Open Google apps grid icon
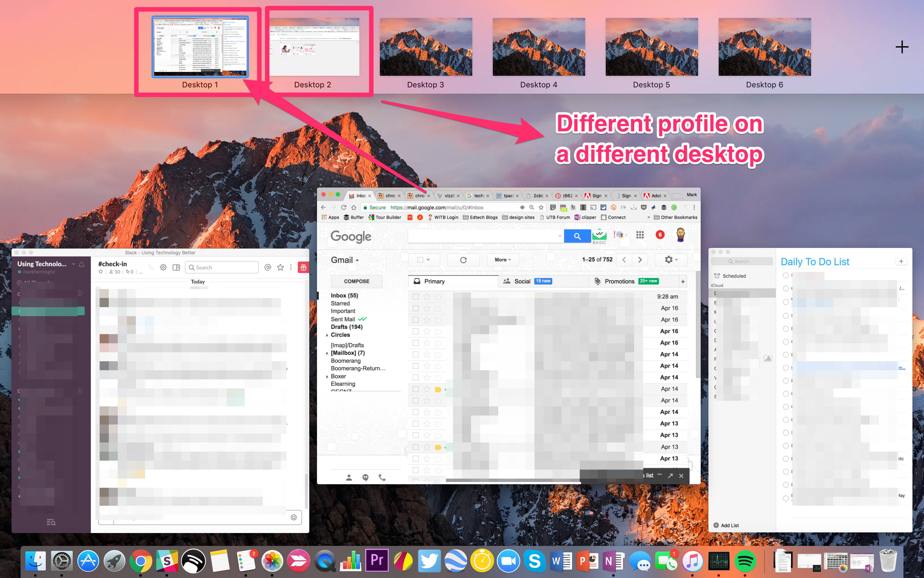Image resolution: width=924 pixels, height=578 pixels. click(640, 235)
